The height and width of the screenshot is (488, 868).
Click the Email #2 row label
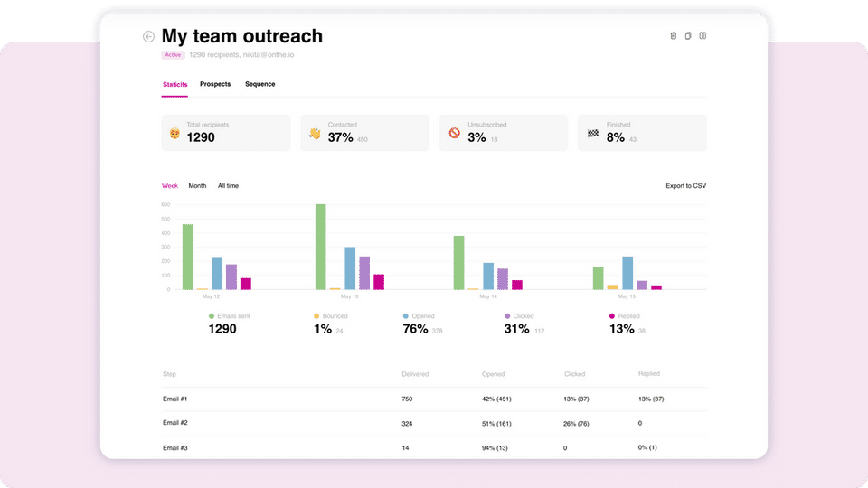175,423
